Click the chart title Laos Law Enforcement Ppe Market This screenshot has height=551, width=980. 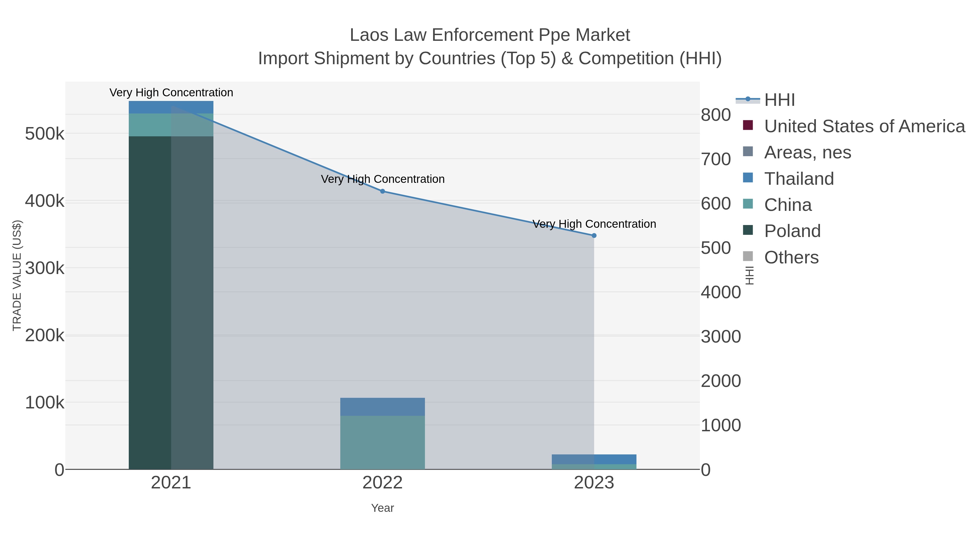coord(490,35)
